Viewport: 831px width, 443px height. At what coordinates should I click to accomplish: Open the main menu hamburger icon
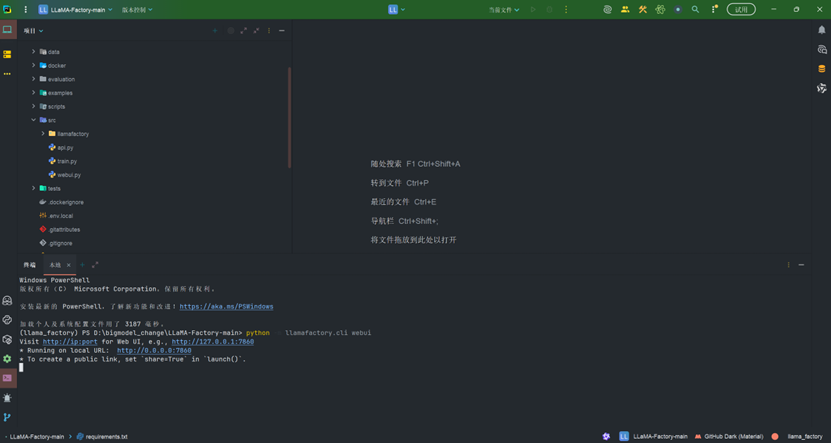tap(25, 10)
